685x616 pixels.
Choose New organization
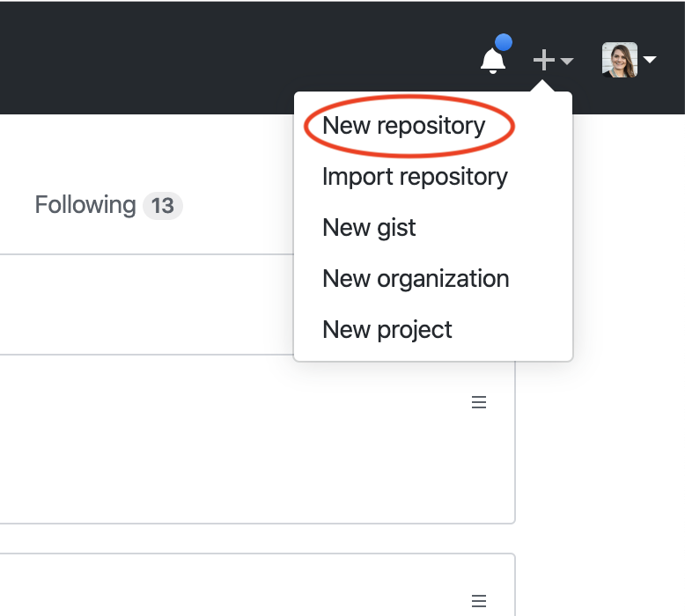pos(416,278)
